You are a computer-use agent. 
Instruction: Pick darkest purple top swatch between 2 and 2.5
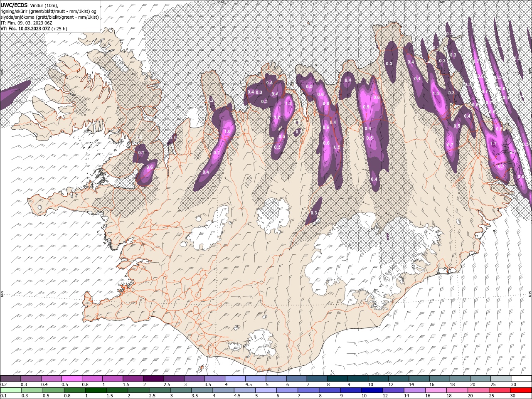(x=153, y=378)
